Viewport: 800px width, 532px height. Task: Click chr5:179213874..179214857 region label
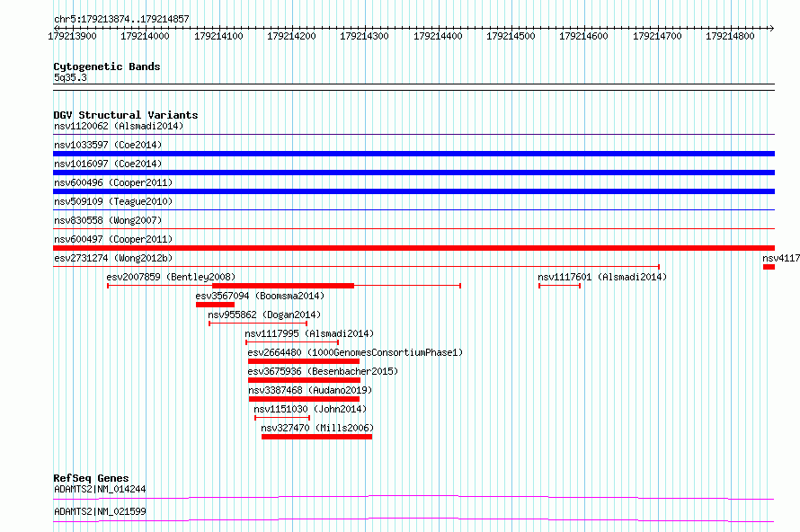[121, 19]
